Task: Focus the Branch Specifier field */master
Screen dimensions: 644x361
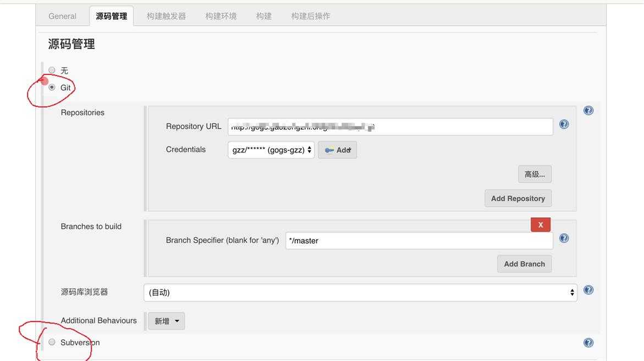Action: [419, 240]
